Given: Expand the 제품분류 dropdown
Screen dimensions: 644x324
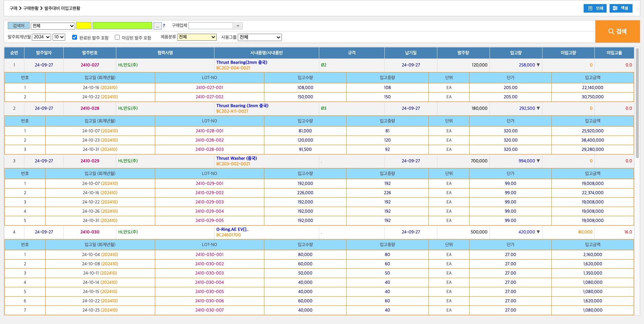Looking at the screenshot, I should (197, 37).
